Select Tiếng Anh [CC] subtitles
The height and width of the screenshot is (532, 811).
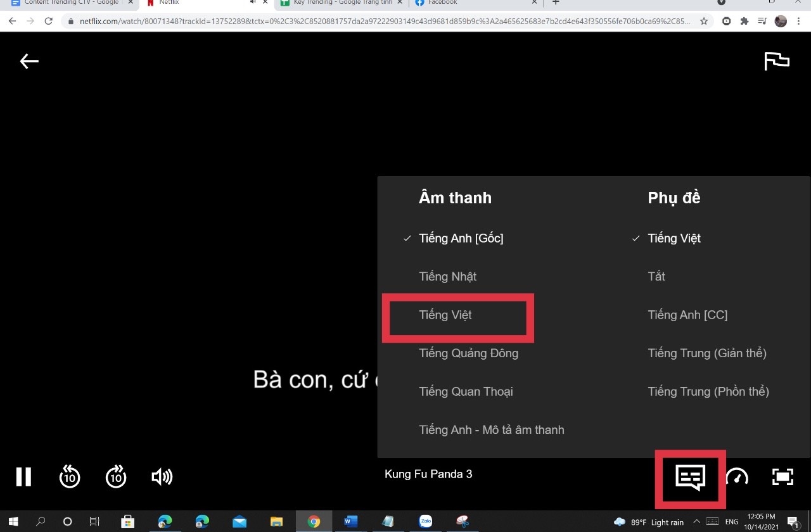pos(687,315)
